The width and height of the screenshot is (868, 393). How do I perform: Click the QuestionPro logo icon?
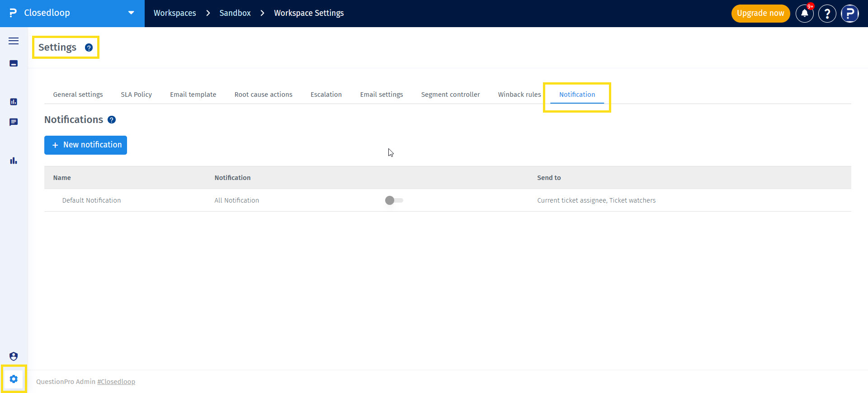coord(13,13)
